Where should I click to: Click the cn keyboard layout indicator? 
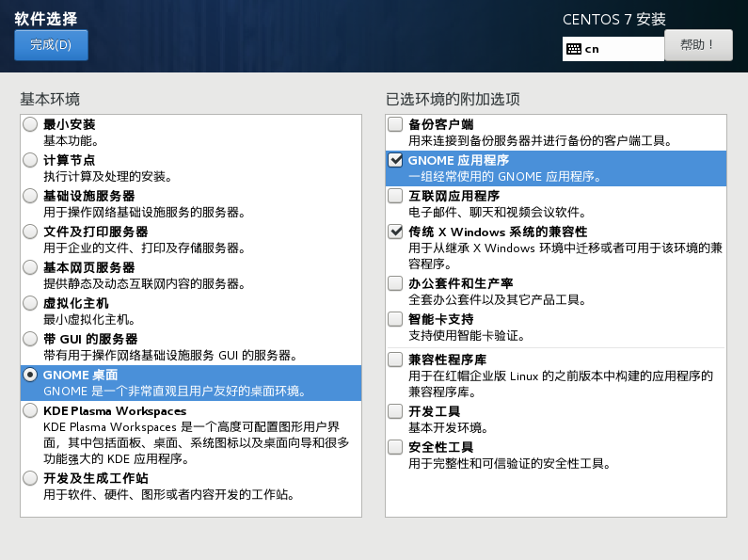613,49
